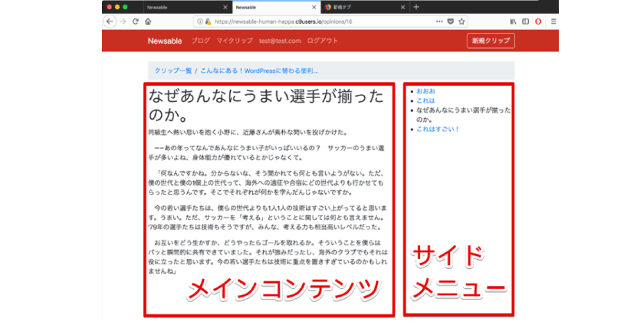Click the 新規クリップ button
This screenshot has width=644, height=322.
[x=491, y=41]
